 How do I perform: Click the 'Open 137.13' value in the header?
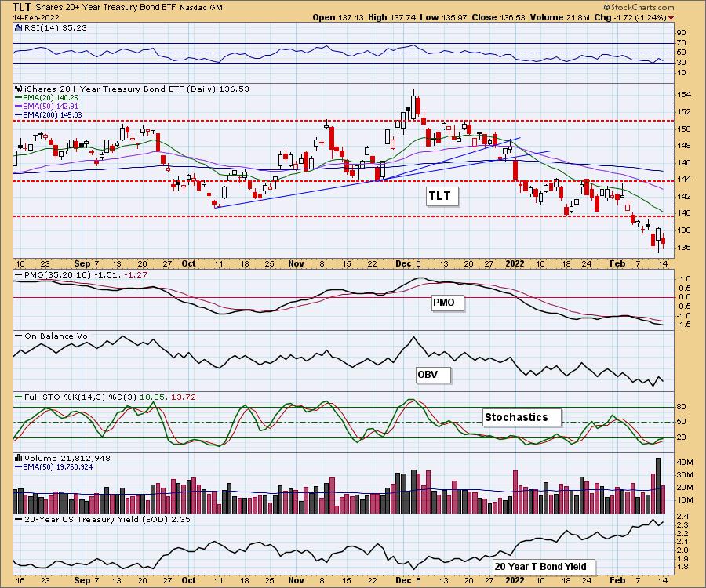338,17
